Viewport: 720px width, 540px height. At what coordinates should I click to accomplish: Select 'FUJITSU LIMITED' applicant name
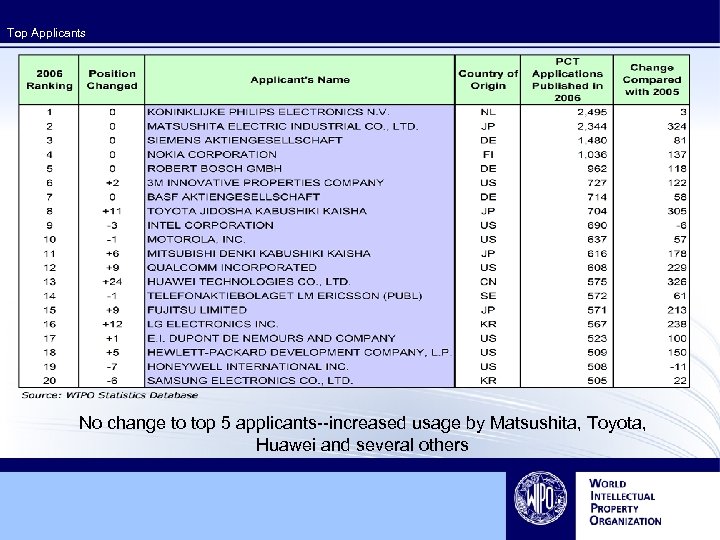[197, 310]
